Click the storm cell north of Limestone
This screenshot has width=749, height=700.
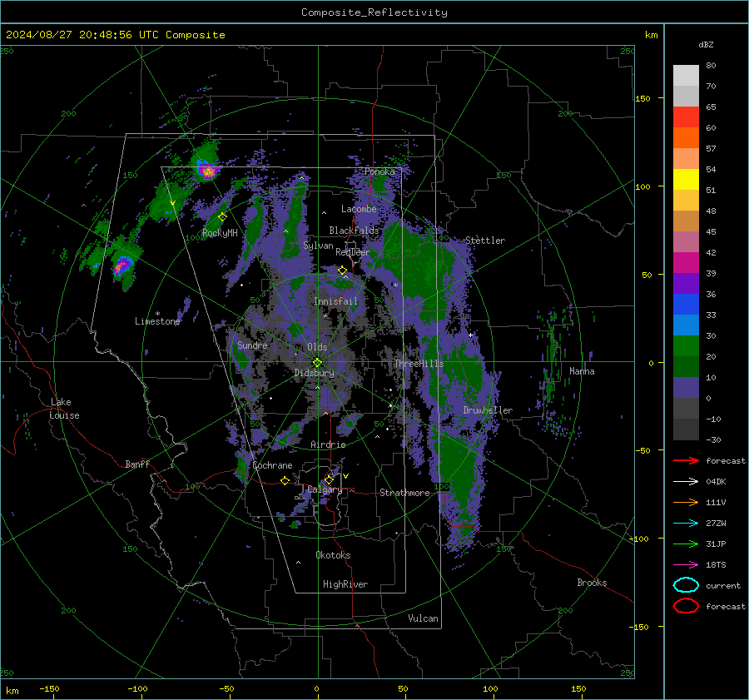123,266
